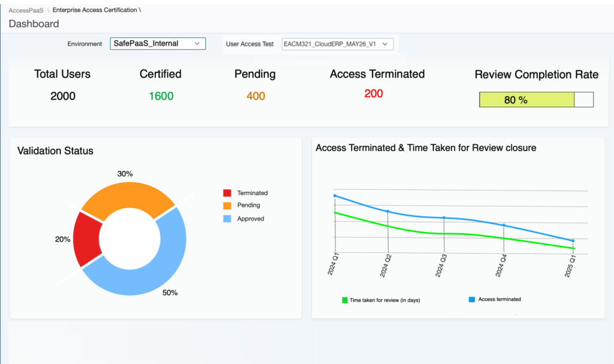Click the 2024 Q1 blue data point

pyautogui.click(x=335, y=196)
